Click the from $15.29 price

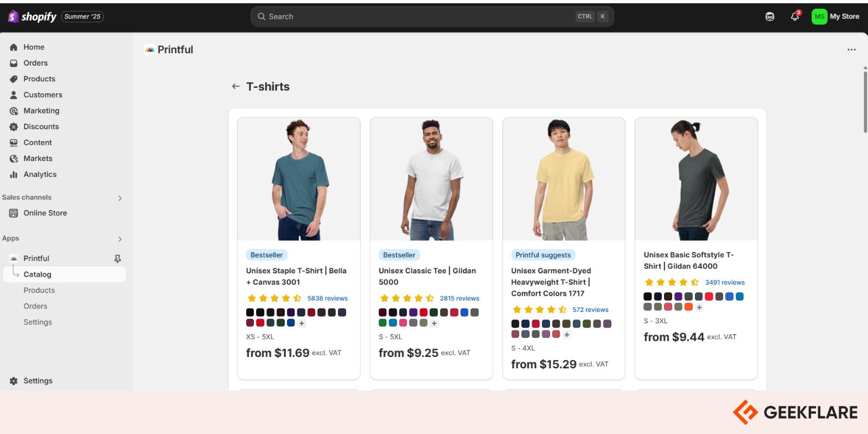[x=544, y=365]
